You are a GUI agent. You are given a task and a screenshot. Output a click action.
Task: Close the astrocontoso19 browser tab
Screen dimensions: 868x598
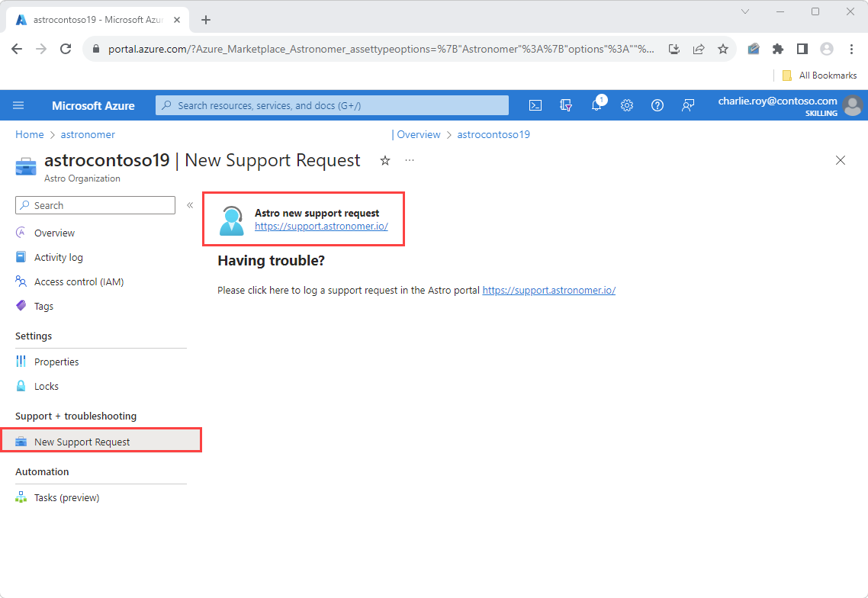(177, 20)
